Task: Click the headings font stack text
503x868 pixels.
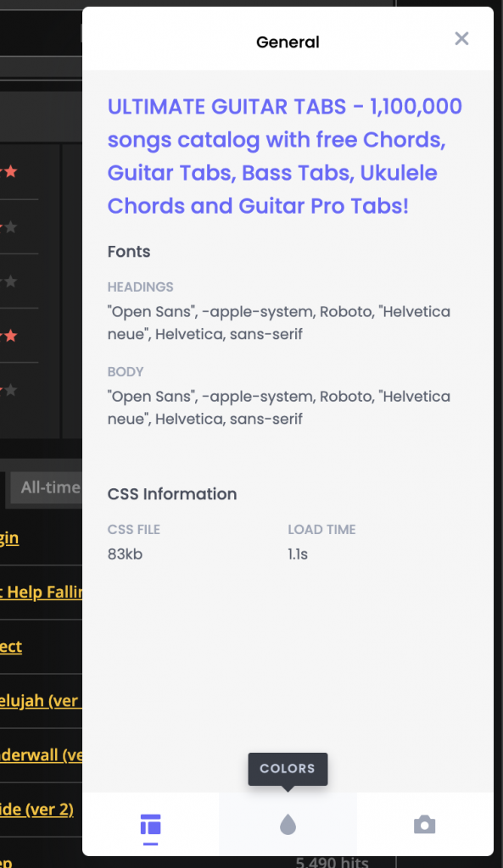Action: pyautogui.click(x=279, y=323)
